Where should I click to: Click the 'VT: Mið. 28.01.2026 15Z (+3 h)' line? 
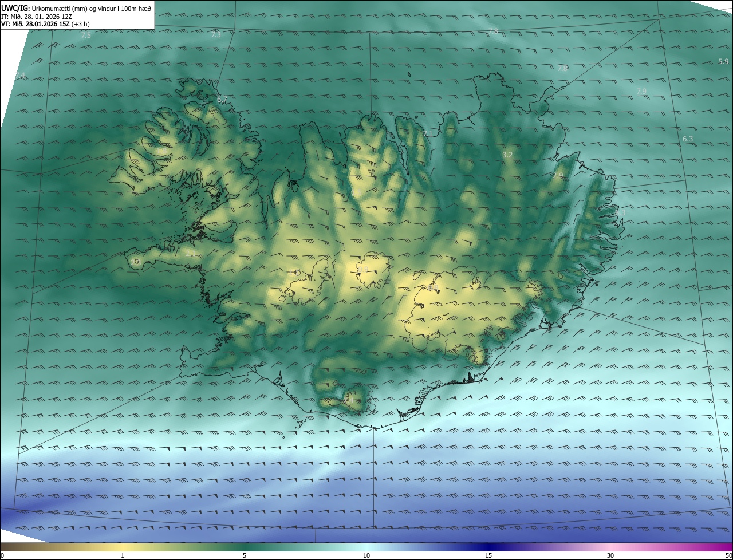(45, 24)
